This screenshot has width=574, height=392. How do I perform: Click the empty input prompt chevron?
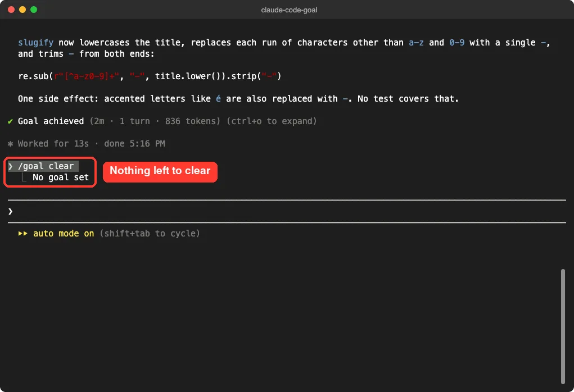coord(10,211)
